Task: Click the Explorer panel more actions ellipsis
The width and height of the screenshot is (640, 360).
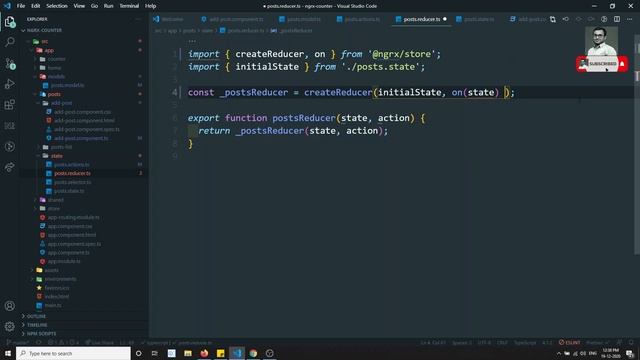Action: pos(138,19)
